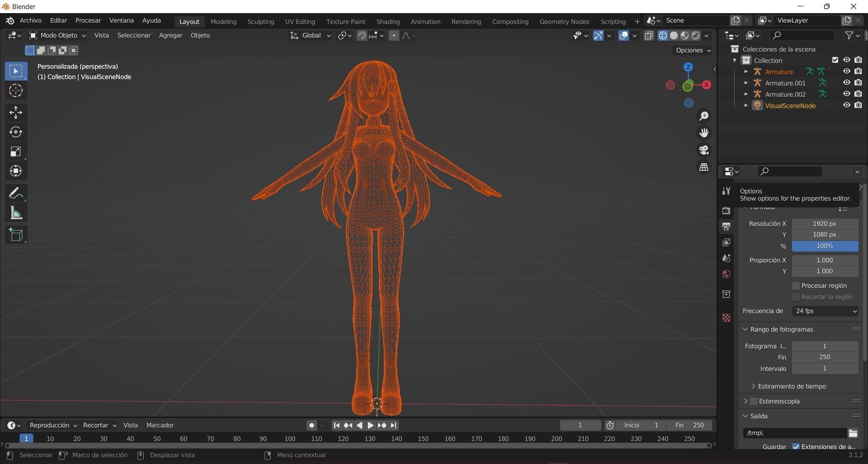Uncheck the Extensiones de archivo checkbox
The width and height of the screenshot is (868, 464).
796,447
